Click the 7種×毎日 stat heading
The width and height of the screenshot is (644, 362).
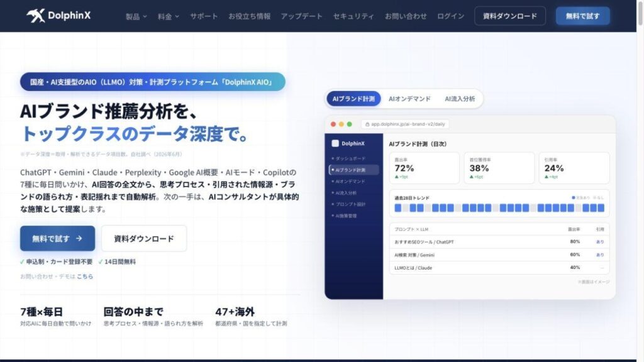[42, 312]
